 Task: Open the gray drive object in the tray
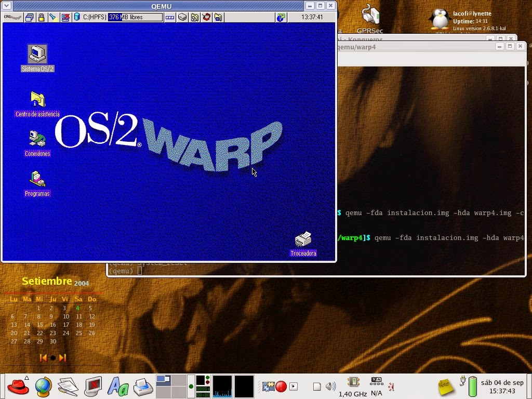tap(182, 17)
